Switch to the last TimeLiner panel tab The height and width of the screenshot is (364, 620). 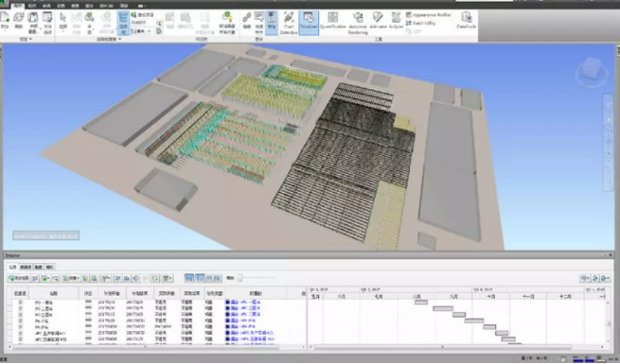50,268
